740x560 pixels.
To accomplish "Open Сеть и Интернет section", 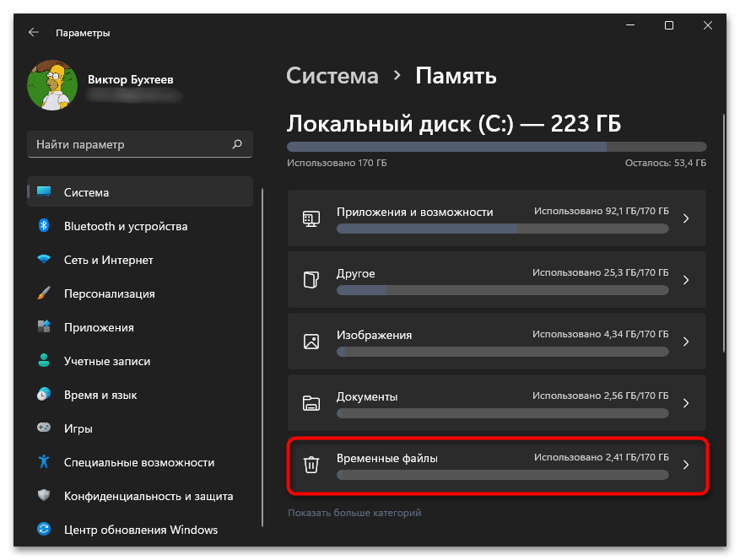I will click(140, 260).
